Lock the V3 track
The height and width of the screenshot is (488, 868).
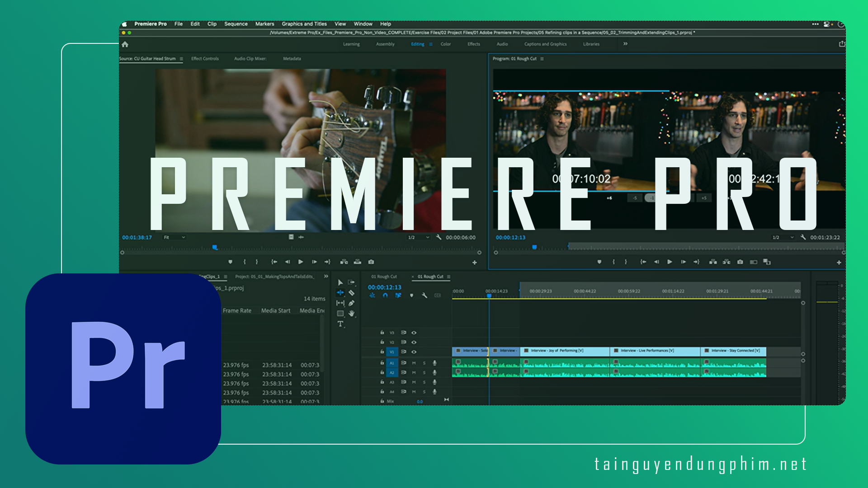pos(382,333)
